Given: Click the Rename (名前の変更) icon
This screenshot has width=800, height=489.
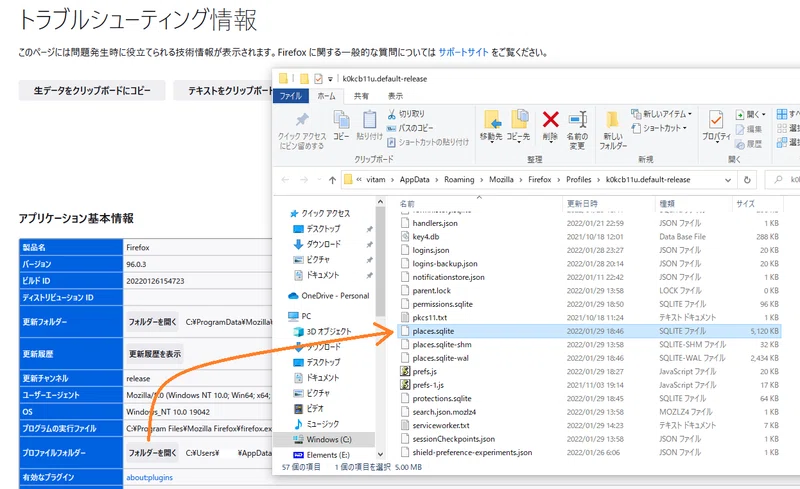Looking at the screenshot, I should 578,119.
